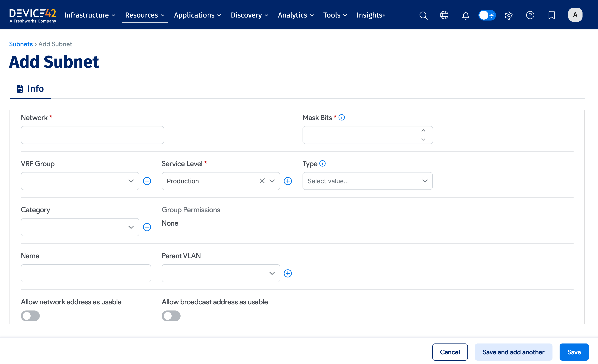Increase Mask Bits with the up stepper
The height and width of the screenshot is (364, 598).
pyautogui.click(x=423, y=131)
